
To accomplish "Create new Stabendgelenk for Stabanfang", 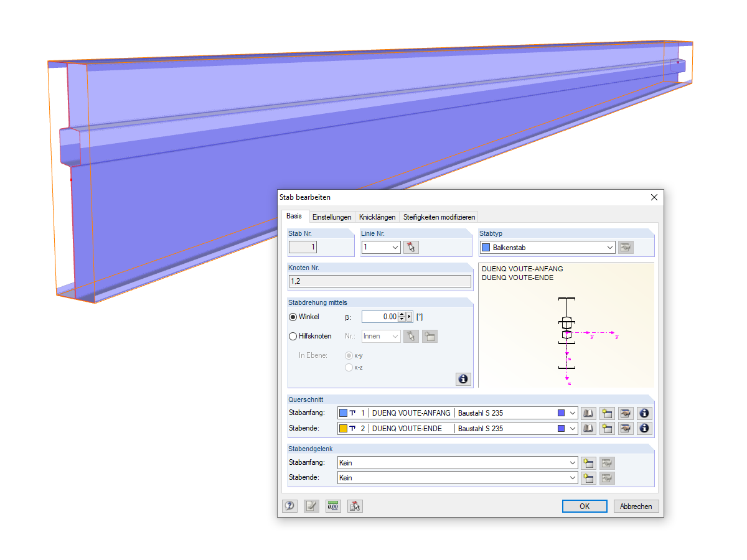I will tap(588, 462).
